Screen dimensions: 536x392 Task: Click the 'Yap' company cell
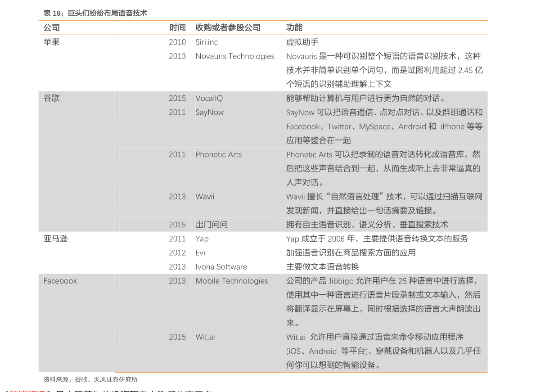coord(202,239)
